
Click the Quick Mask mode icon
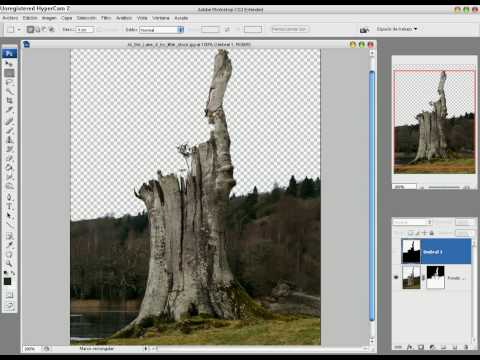9,295
